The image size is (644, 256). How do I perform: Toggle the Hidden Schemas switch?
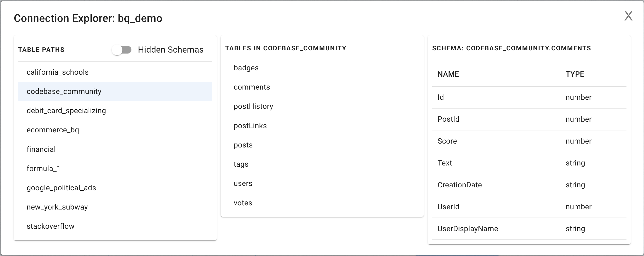tap(122, 50)
